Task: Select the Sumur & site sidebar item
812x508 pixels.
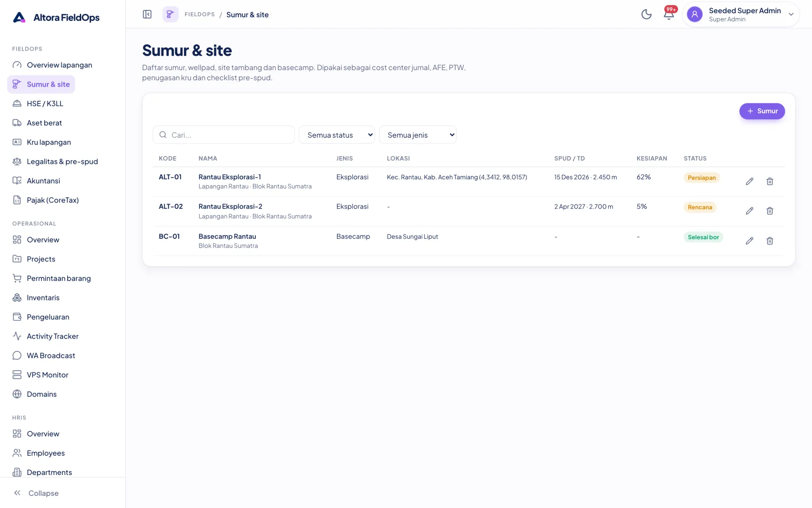Action: 41,84
